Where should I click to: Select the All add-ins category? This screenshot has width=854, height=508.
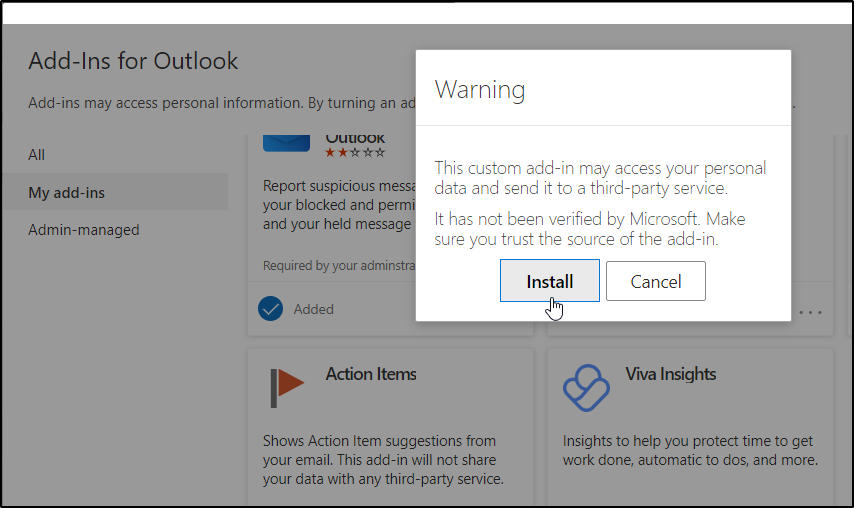click(36, 155)
